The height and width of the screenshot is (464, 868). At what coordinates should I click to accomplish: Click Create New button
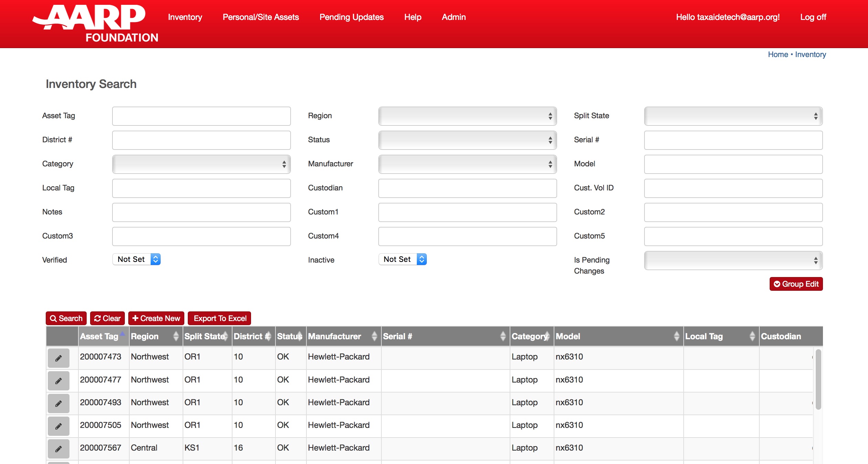click(156, 318)
